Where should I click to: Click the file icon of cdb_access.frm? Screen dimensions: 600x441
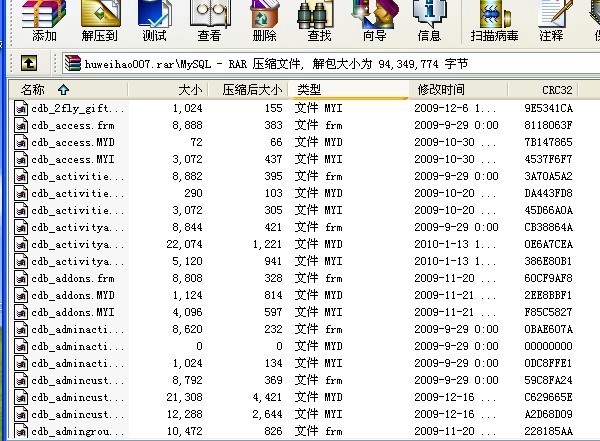[21, 125]
